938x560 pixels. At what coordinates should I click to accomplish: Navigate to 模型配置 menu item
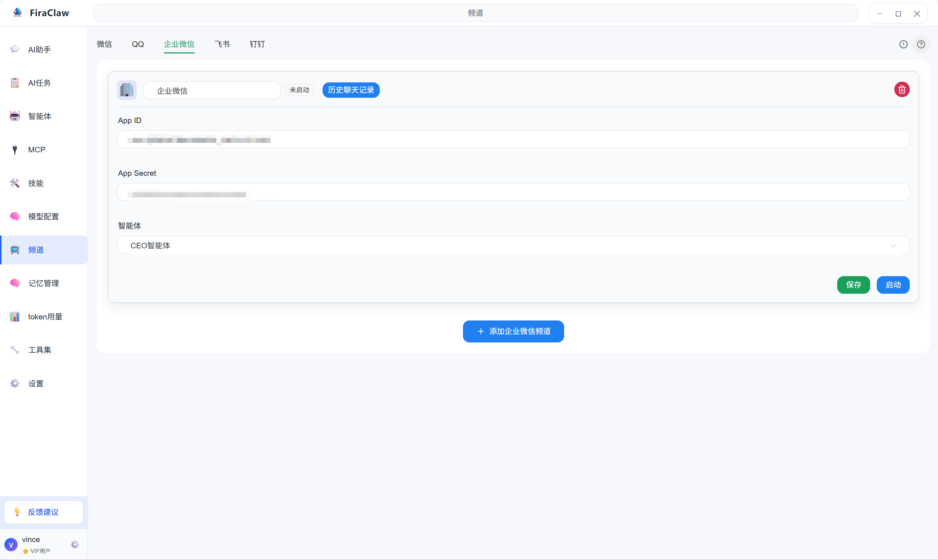tap(44, 216)
